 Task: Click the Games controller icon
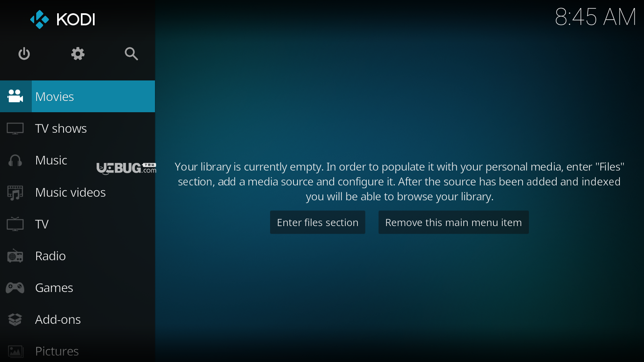point(15,288)
